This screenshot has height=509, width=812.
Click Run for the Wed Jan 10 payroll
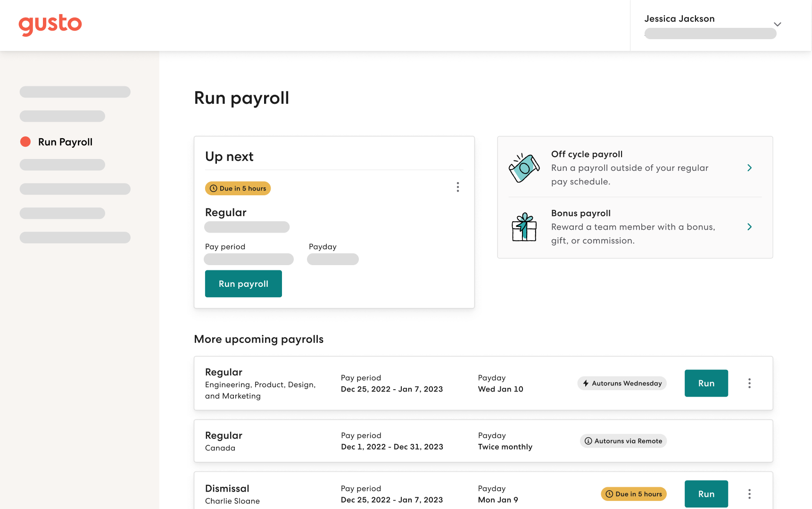(x=706, y=383)
